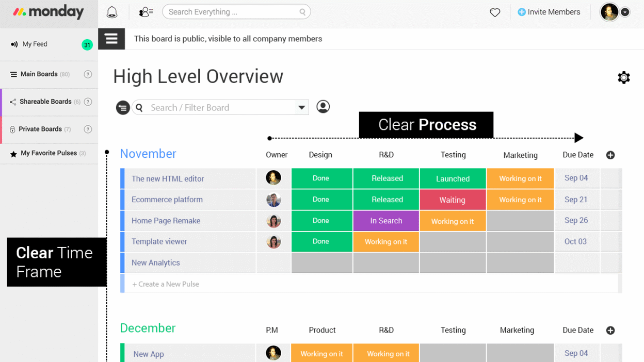
Task: Click the purple In Search status cell
Action: [x=386, y=221]
